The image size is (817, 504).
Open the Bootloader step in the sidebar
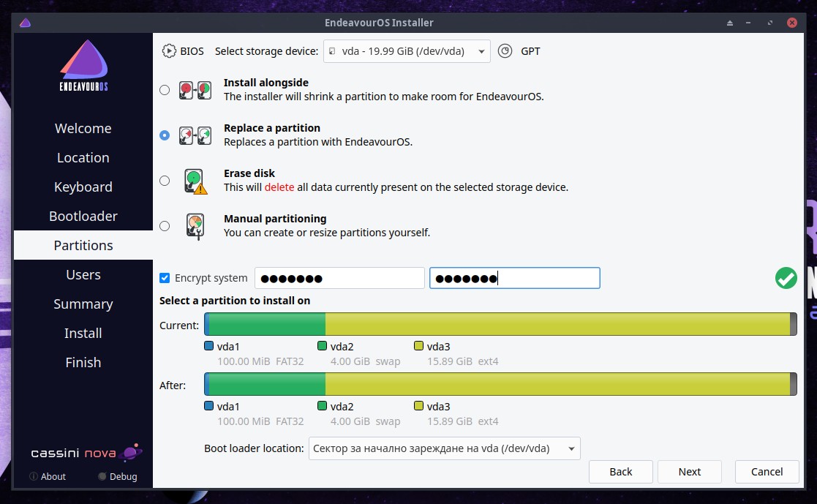pos(83,216)
